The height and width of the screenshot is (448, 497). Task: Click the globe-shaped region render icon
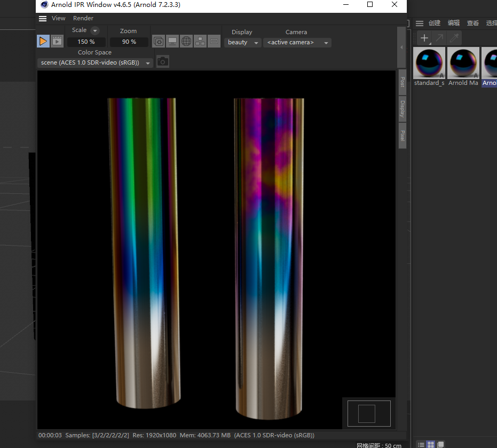coord(186,41)
